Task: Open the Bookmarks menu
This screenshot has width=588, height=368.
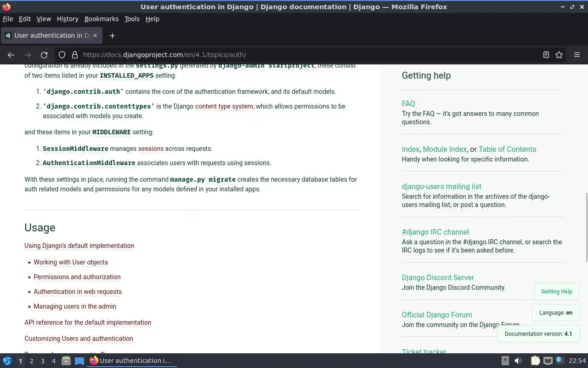Action: click(102, 19)
